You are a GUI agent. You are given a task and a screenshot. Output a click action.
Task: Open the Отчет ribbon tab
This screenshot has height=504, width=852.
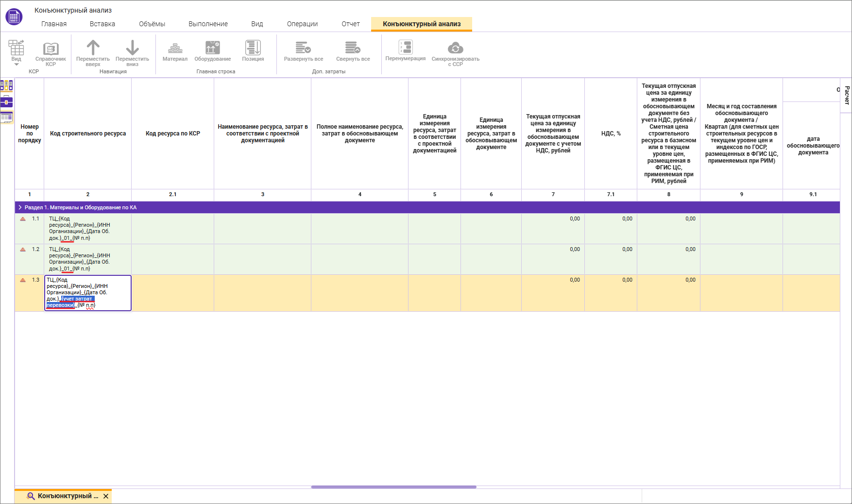[x=350, y=24]
